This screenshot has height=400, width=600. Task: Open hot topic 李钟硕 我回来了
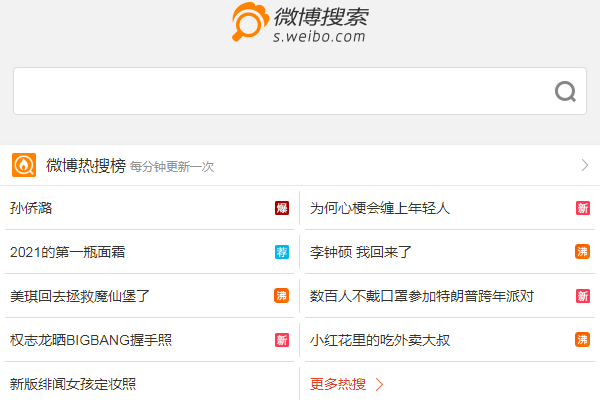pyautogui.click(x=360, y=252)
